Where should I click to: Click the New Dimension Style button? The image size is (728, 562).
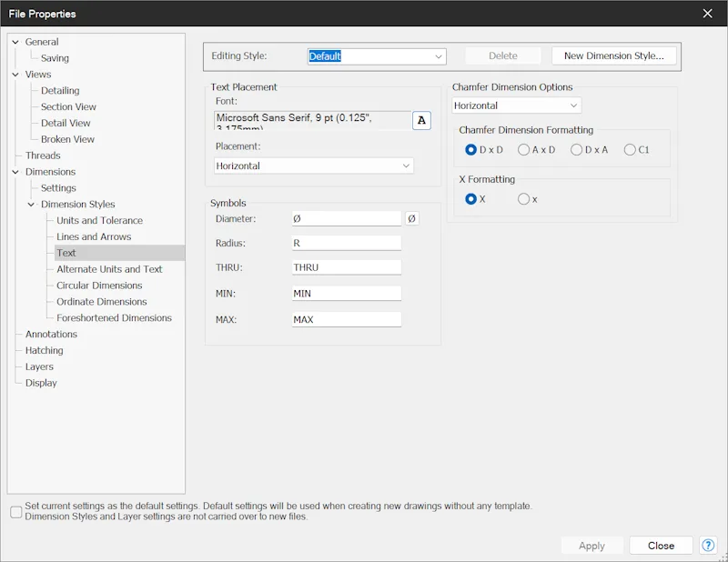[x=613, y=55]
